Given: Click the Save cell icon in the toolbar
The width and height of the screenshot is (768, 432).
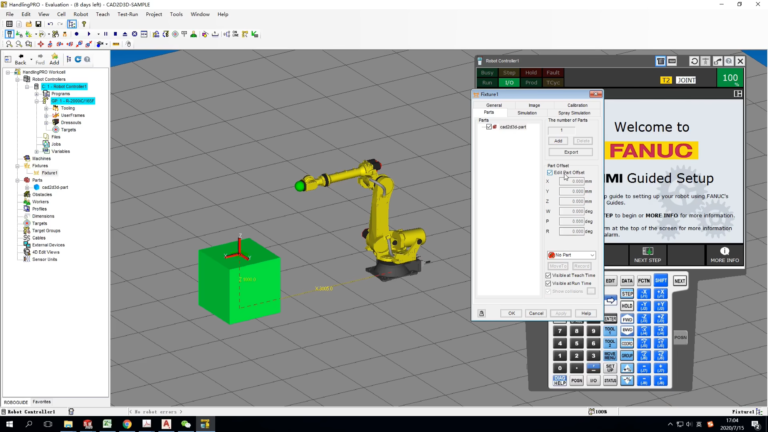Looking at the screenshot, I should point(38,24).
